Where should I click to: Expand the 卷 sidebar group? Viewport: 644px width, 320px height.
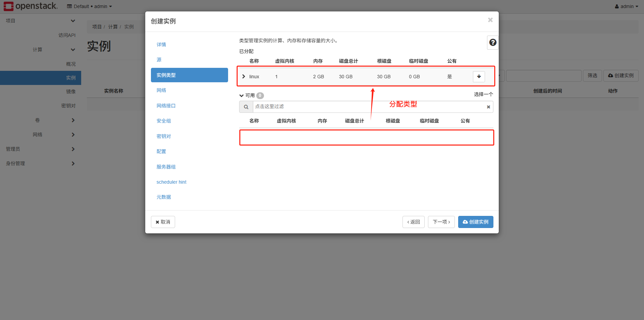click(40, 120)
